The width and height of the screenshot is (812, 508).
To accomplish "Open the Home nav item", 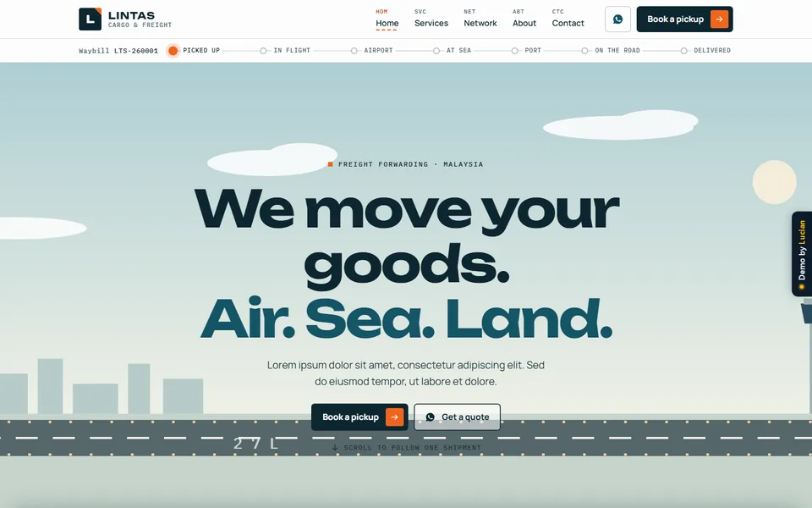I will (387, 19).
